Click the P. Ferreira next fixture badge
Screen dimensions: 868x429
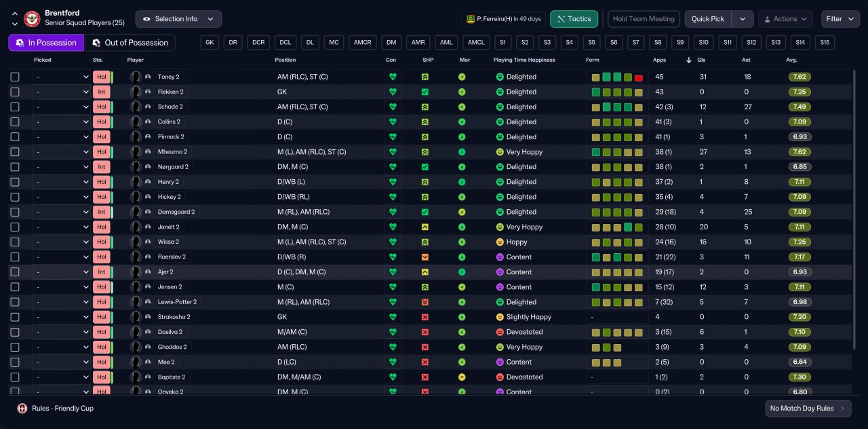tap(503, 19)
